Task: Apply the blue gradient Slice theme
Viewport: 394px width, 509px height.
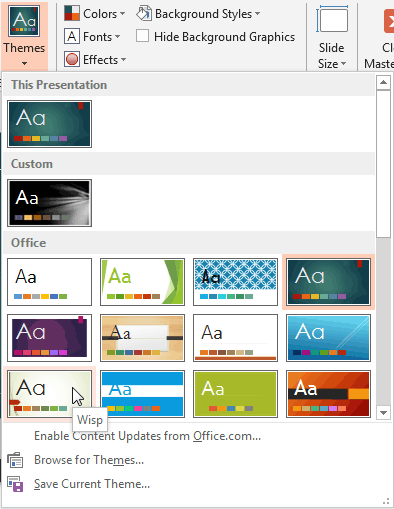Action: (328, 338)
